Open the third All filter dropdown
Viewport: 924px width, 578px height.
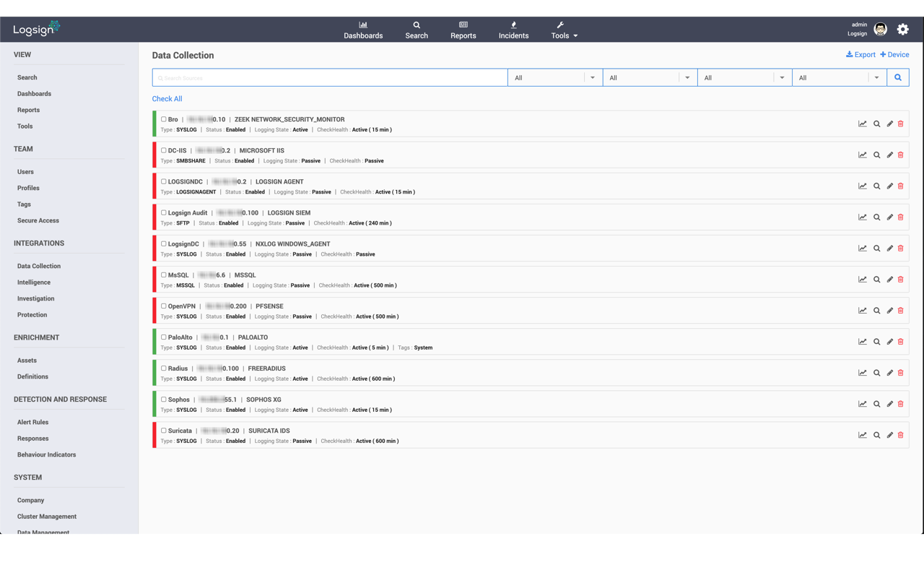(744, 77)
